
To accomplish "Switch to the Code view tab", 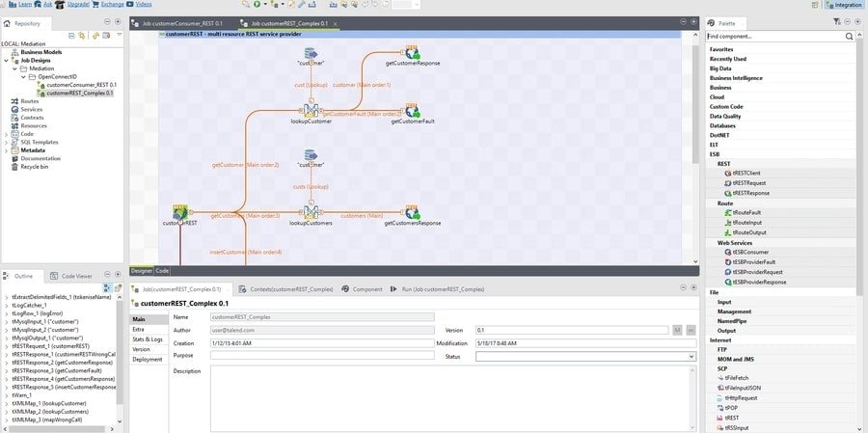I will [163, 271].
